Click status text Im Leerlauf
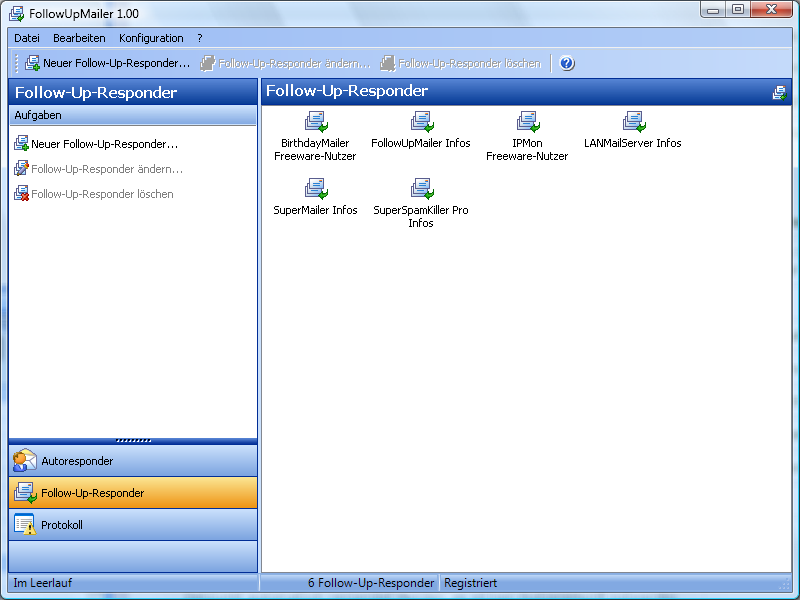Image resolution: width=800 pixels, height=600 pixels. 43,583
